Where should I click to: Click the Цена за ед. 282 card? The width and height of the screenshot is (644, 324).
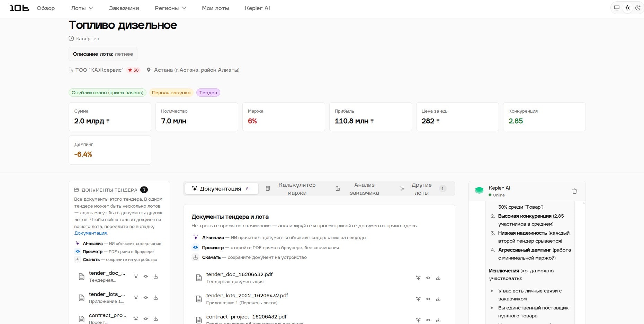coord(457,117)
